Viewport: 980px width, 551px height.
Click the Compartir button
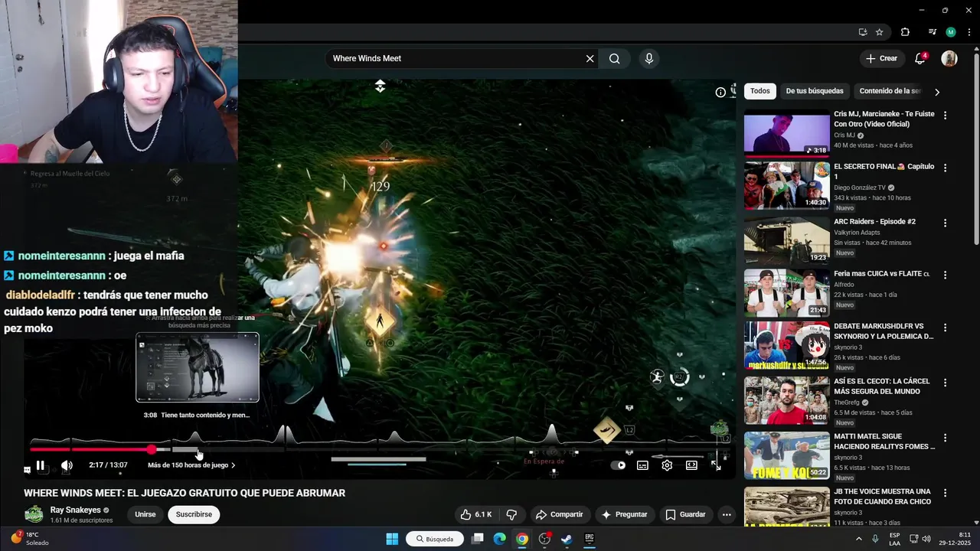click(559, 514)
